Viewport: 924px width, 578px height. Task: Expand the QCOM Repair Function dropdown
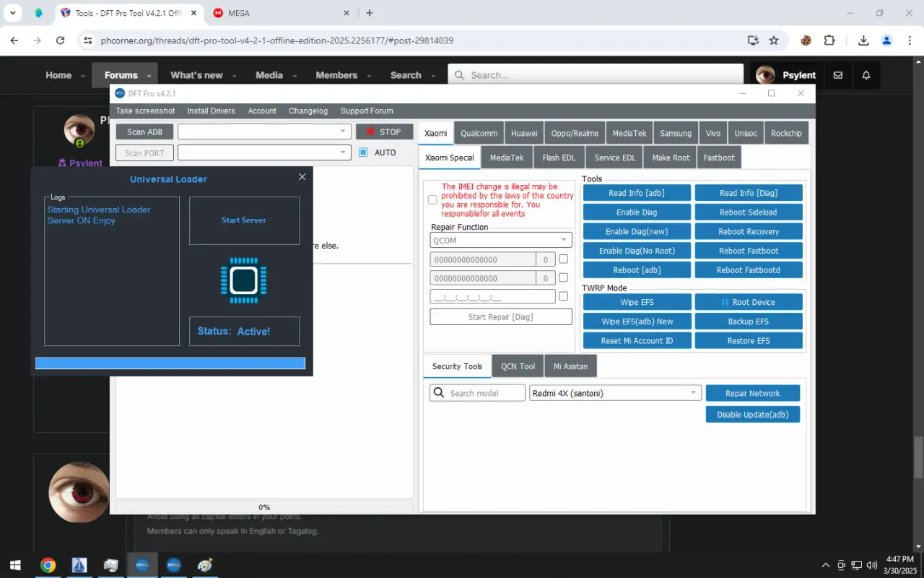click(501, 240)
